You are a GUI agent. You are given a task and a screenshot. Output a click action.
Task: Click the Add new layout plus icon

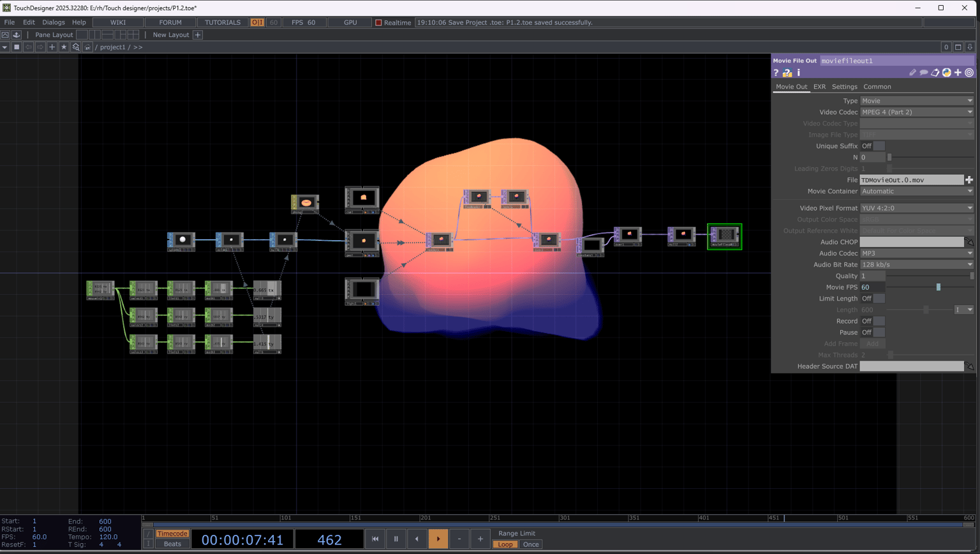[x=198, y=35]
